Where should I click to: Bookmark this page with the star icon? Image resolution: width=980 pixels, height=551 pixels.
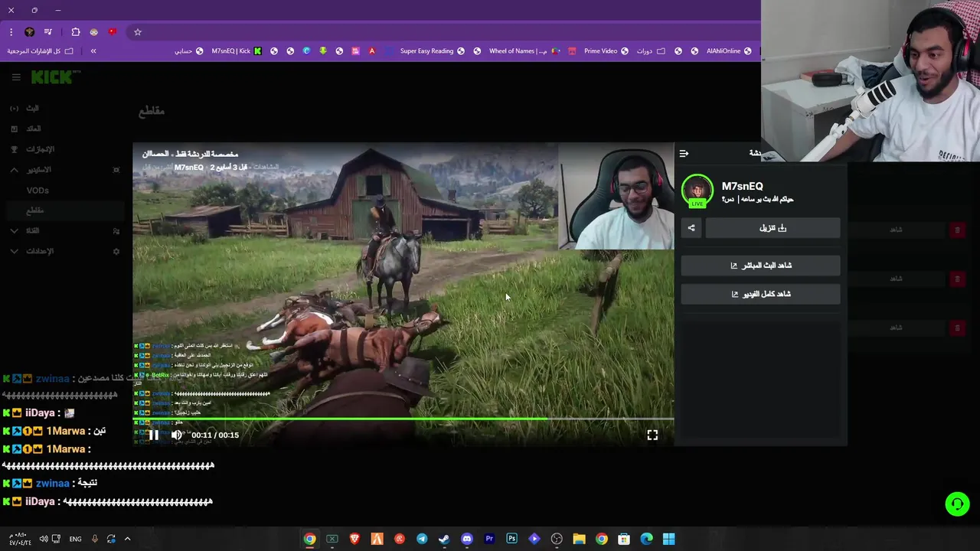coord(138,32)
